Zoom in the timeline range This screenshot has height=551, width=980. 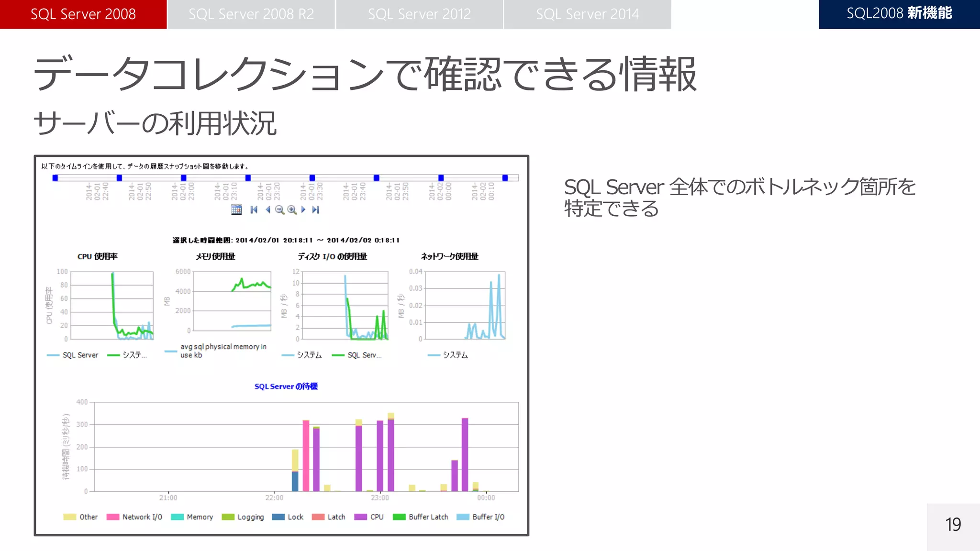pyautogui.click(x=292, y=209)
